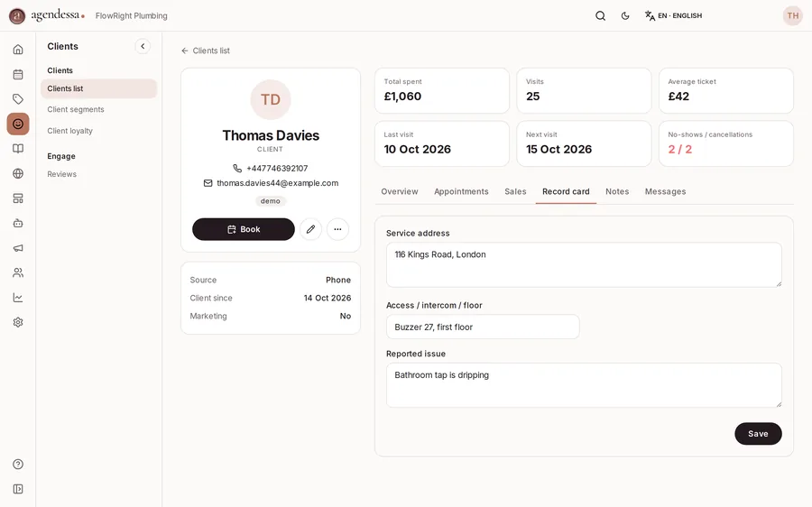Click the Reported issue text field

click(584, 385)
